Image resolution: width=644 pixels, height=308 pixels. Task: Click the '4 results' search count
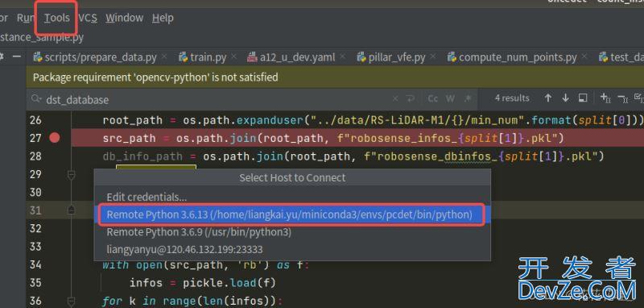coord(512,98)
